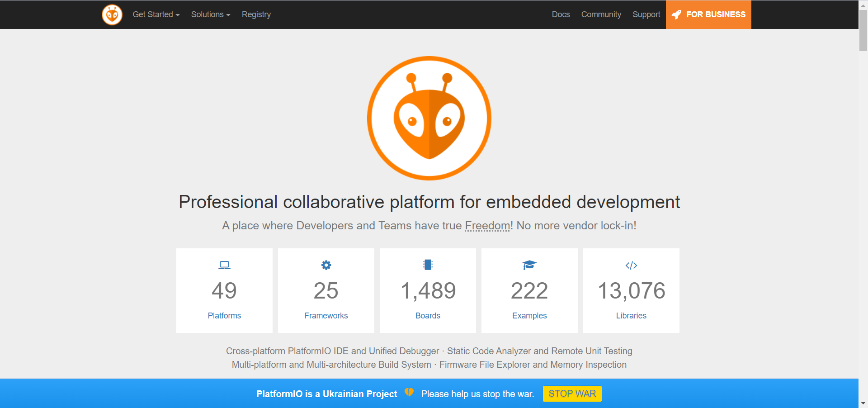868x408 pixels.
Task: Open the Get Started dropdown menu
Action: (156, 14)
